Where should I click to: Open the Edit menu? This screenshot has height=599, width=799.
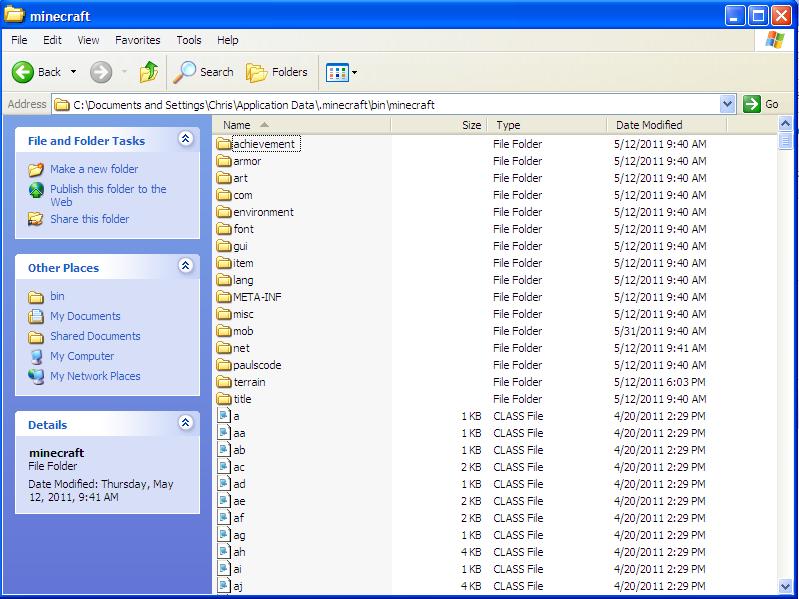click(52, 40)
